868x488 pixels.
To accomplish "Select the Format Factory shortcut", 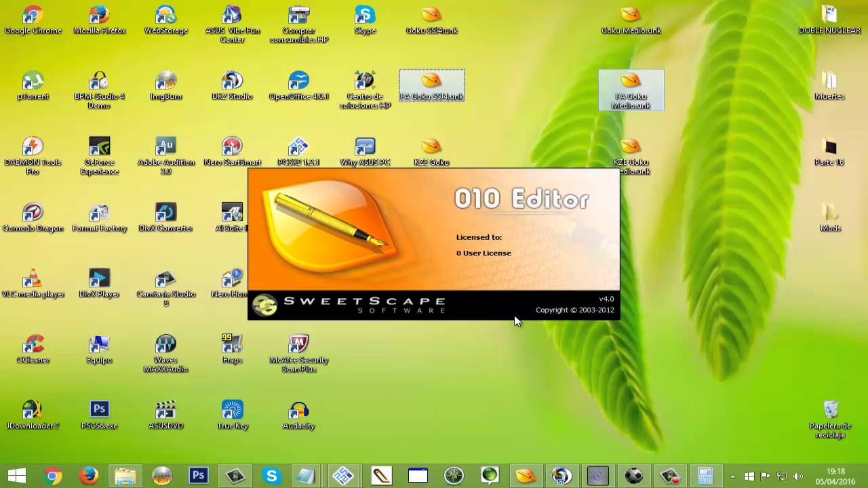I will coord(99,217).
